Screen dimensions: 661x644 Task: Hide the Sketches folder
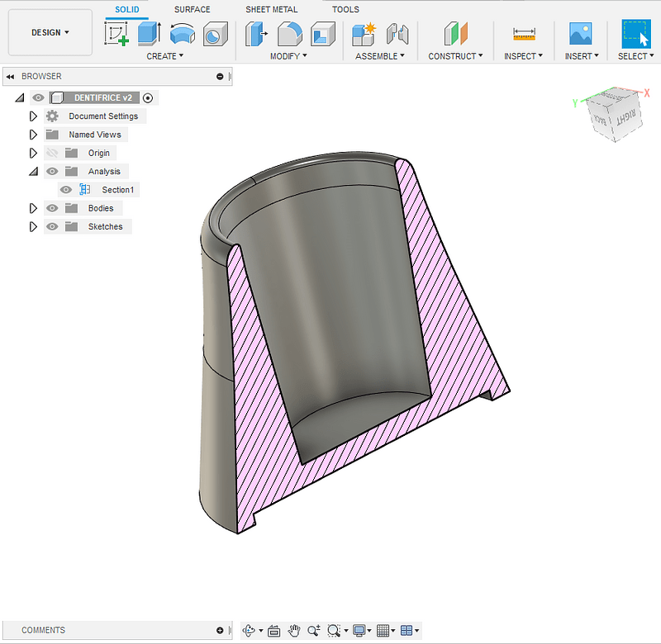[52, 226]
